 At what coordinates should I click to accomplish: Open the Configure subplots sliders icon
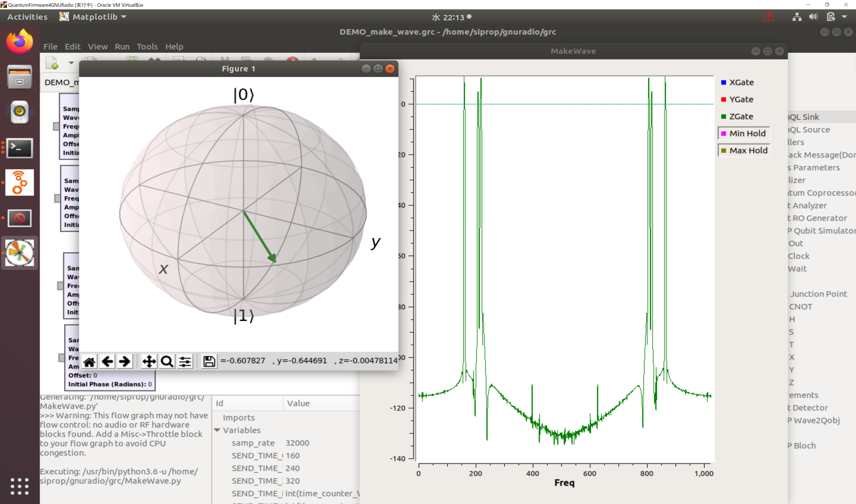coord(185,361)
